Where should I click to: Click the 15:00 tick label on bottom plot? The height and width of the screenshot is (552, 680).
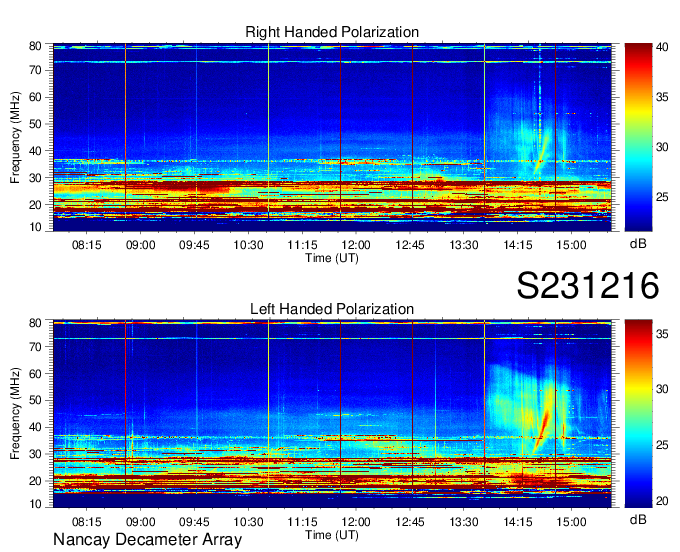571,522
